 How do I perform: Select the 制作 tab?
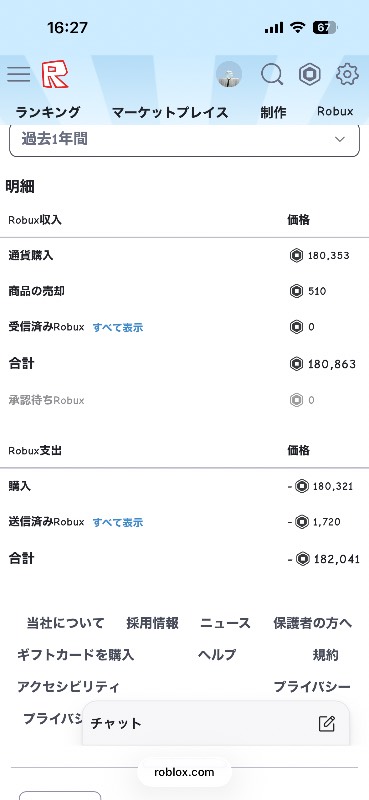point(273,112)
